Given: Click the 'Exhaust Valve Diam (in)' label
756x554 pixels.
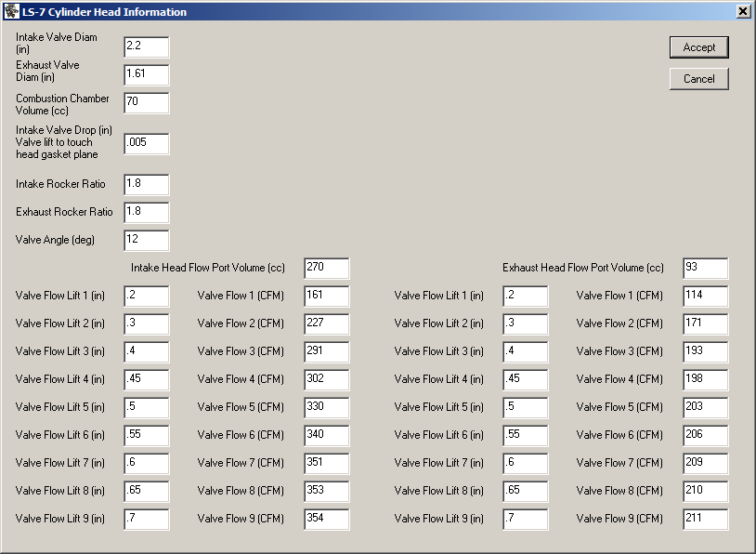Looking at the screenshot, I should 47,71.
